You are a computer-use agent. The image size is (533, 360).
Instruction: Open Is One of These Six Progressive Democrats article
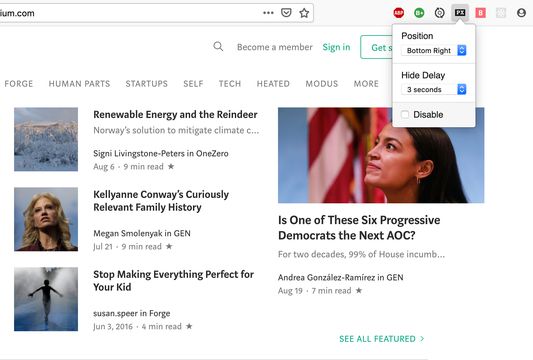(x=359, y=227)
